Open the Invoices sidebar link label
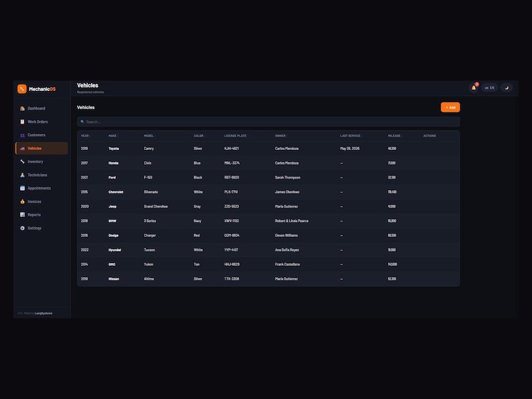Screen dimensions: 532x399 (34, 202)
